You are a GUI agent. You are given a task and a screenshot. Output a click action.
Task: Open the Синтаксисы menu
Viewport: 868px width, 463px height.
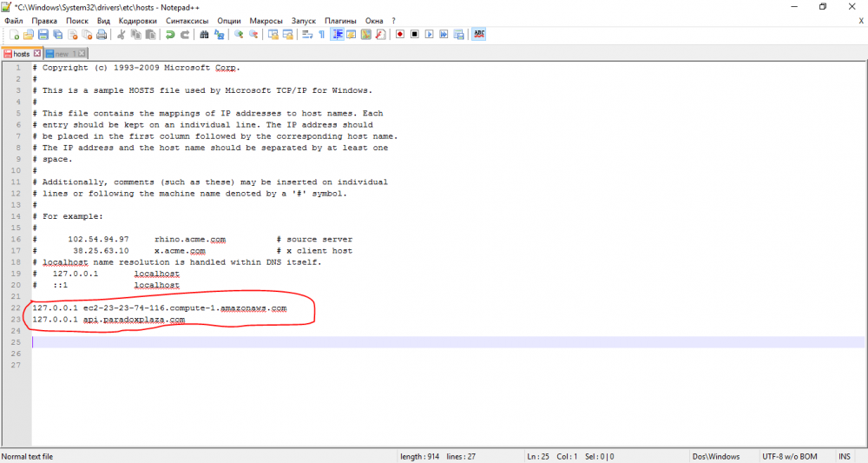click(x=187, y=21)
